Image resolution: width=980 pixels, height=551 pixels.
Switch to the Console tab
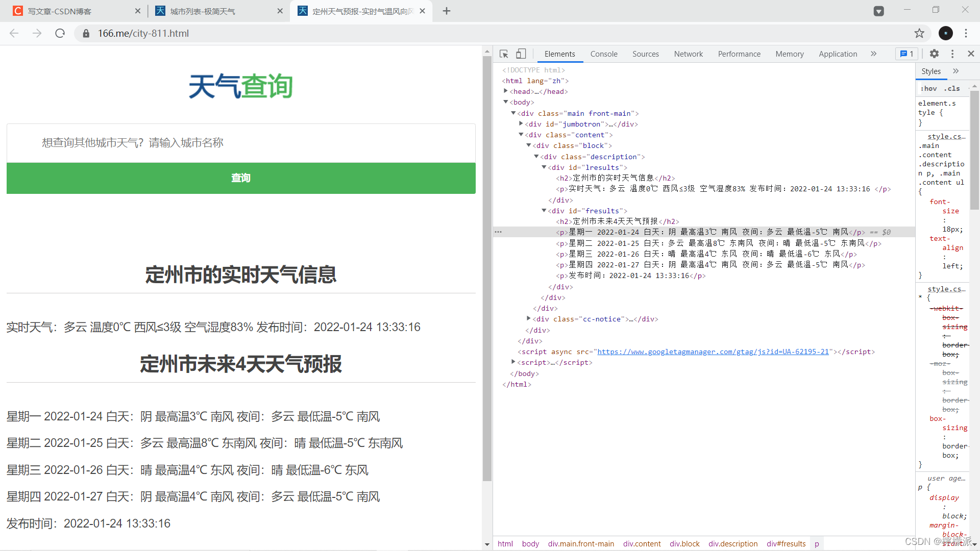[604, 54]
